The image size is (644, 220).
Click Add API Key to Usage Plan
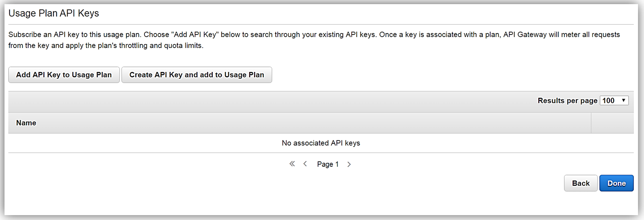click(x=64, y=75)
